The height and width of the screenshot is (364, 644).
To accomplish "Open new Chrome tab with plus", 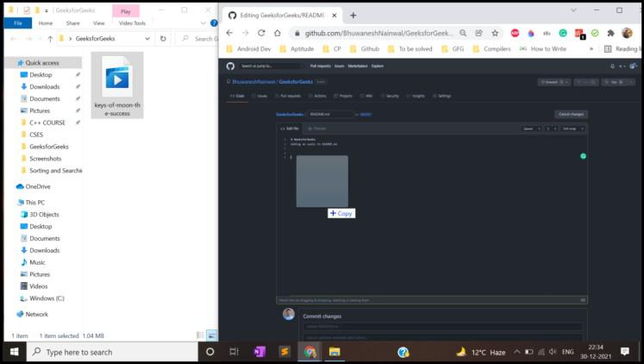I will point(353,16).
